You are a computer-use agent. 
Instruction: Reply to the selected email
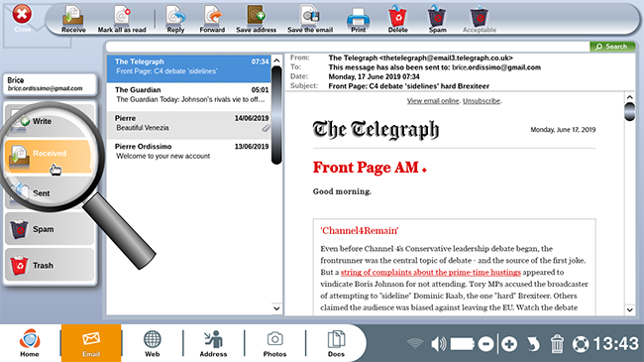pos(175,19)
